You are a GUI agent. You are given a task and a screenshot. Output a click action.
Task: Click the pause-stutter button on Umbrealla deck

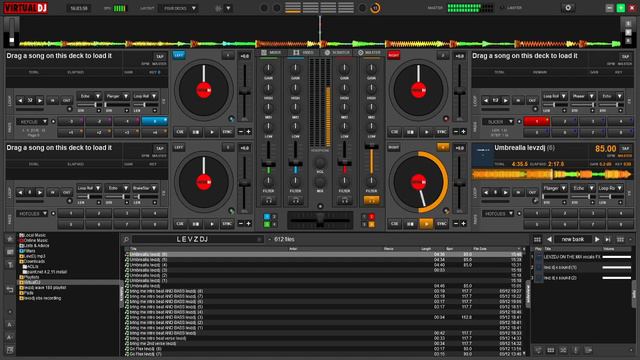click(x=410, y=224)
